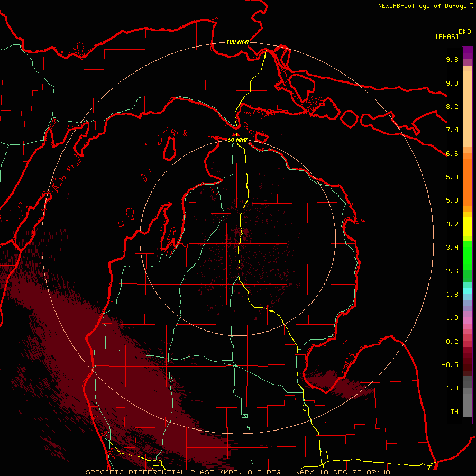Select the 8.2 scale value
This screenshot has height=476, width=476.
coord(452,106)
